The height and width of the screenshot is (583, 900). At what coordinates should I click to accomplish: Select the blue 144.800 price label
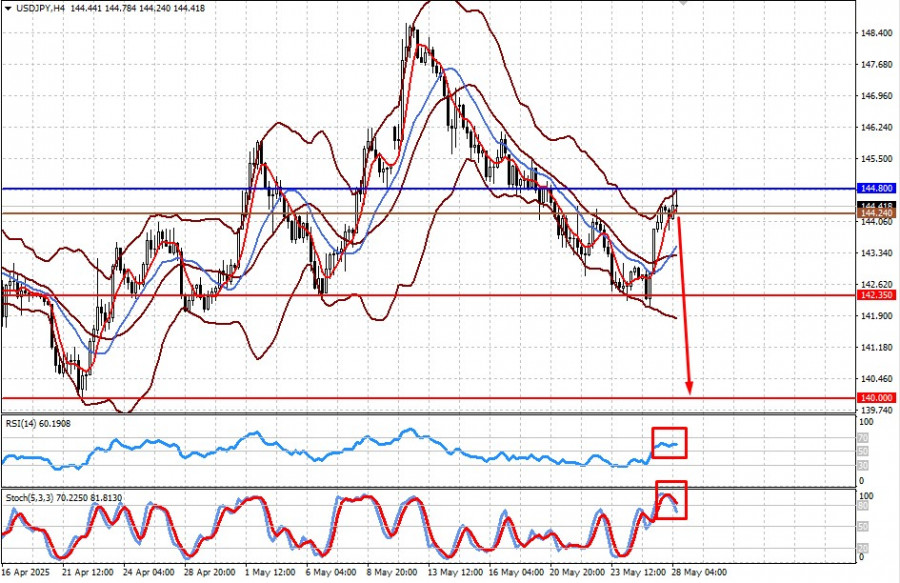click(x=876, y=188)
